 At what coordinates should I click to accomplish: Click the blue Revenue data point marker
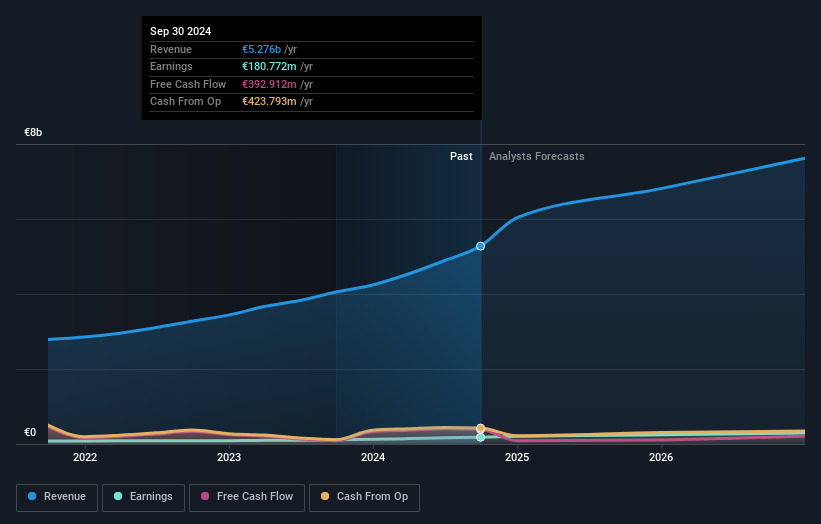click(480, 246)
